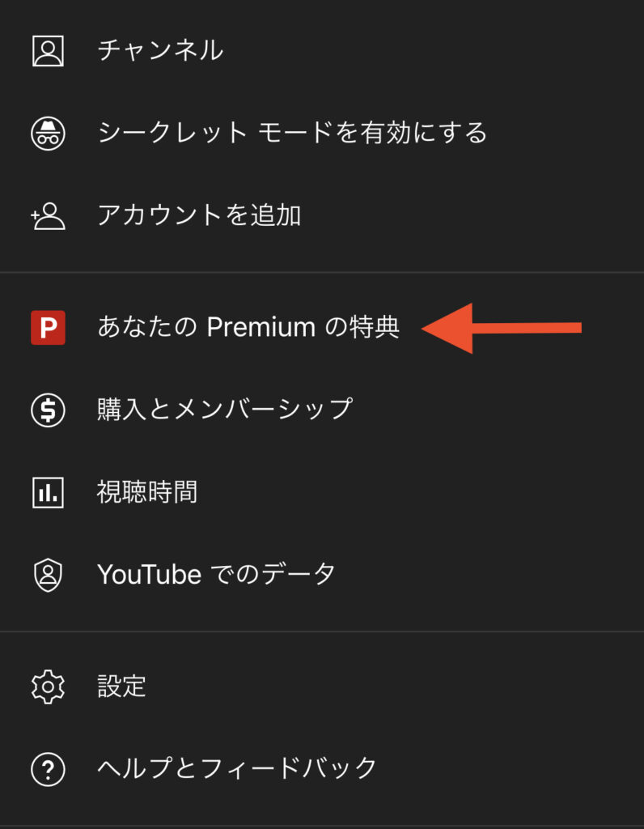This screenshot has width=644, height=829.
Task: Tap the bar chart watch time icon
Action: [48, 493]
